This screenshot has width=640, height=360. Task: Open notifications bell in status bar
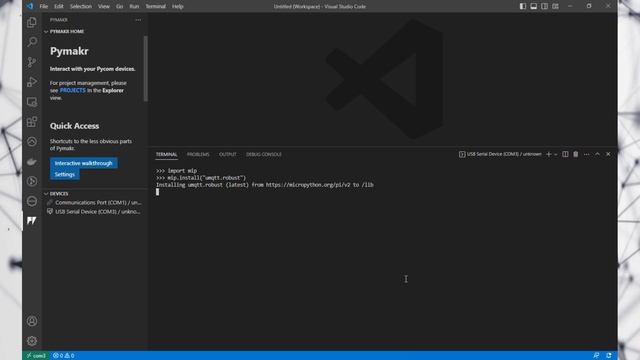click(x=609, y=356)
